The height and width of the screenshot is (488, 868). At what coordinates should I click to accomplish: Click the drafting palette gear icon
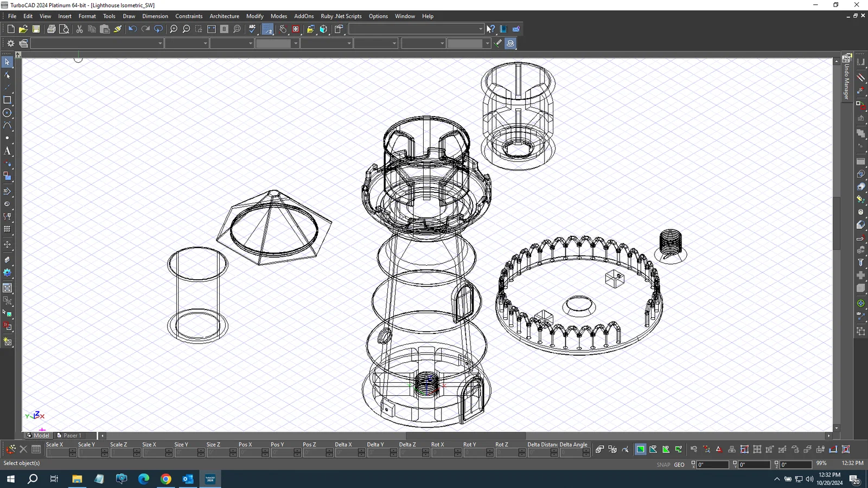tap(10, 43)
